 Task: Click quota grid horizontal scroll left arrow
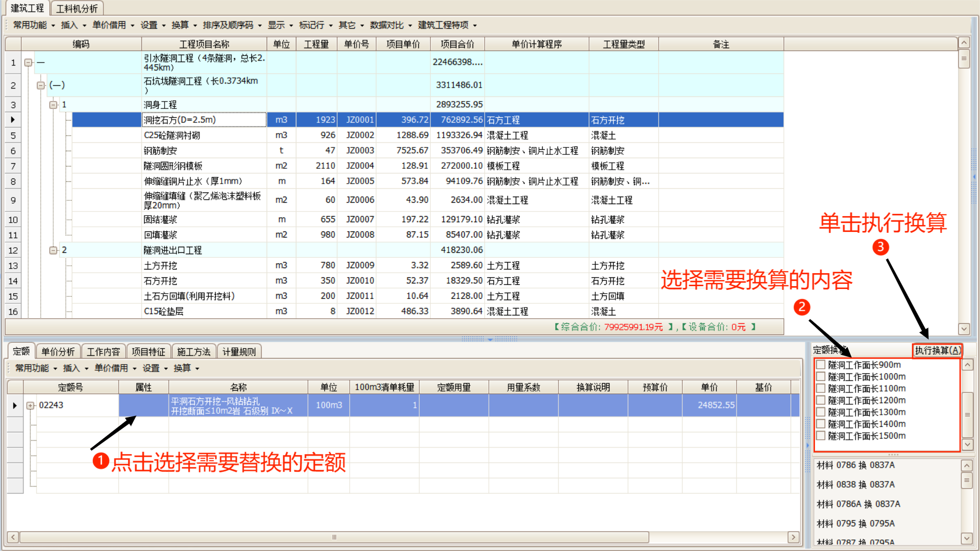click(13, 537)
